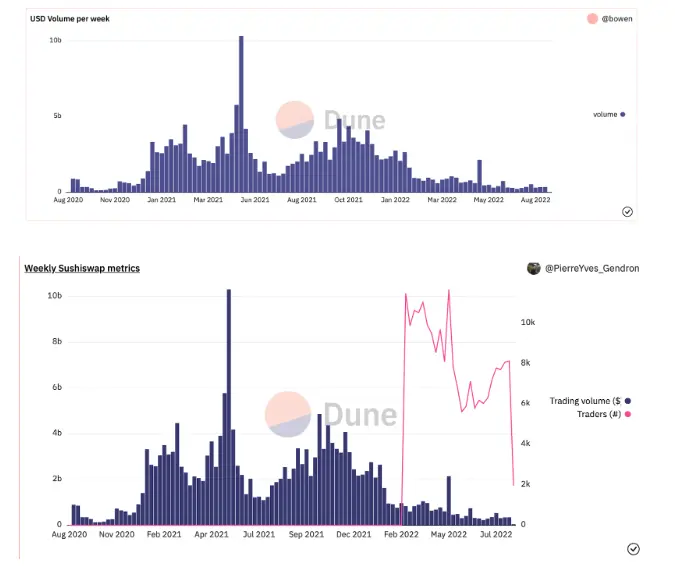Click the USD Volume per week title
The height and width of the screenshot is (570, 675).
[70, 19]
